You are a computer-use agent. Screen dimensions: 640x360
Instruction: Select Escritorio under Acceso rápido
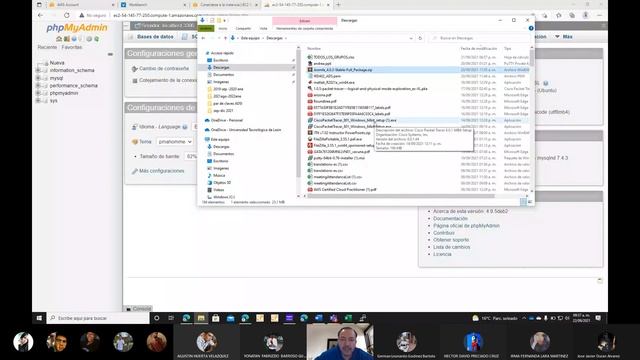point(221,60)
